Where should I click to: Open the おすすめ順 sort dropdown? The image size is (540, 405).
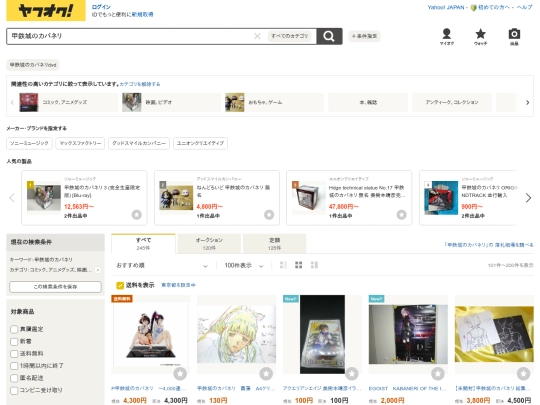[162, 266]
